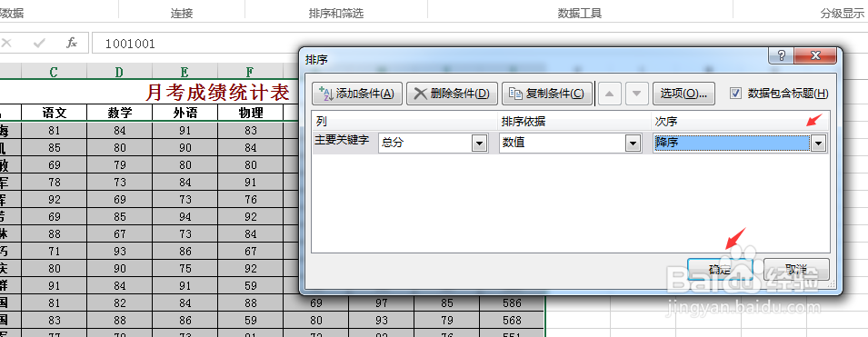Screen dimensions: 868x337
Task: Click 外语 cell with value 94
Action: (185, 217)
